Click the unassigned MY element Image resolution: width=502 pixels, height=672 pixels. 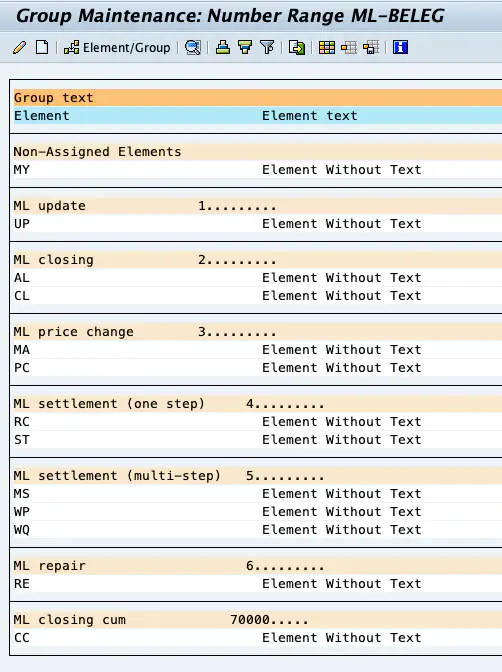click(22, 170)
